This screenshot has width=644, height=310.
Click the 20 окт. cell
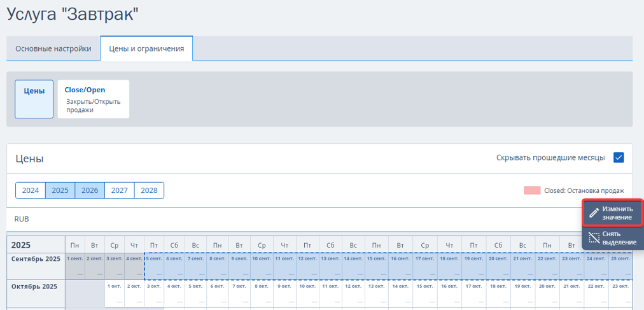click(x=547, y=293)
